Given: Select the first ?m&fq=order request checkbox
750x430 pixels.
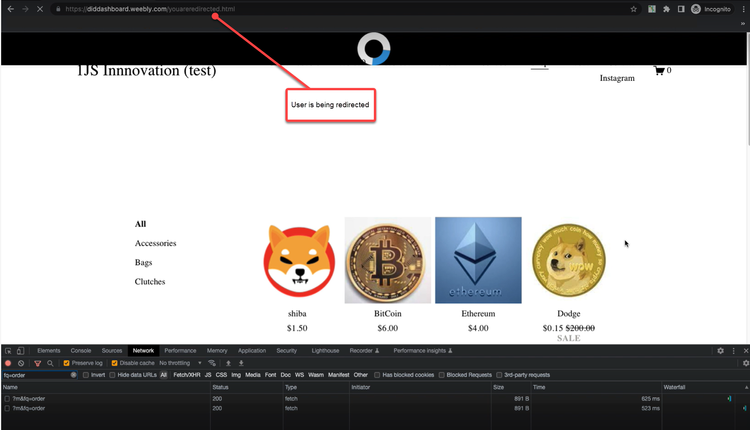Looking at the screenshot, I should coord(7,398).
